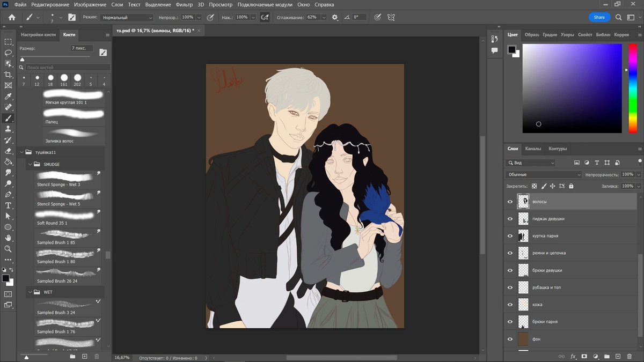This screenshot has height=362, width=644.
Task: Open the Обычные layer blend mode dropdown
Action: [x=544, y=175]
